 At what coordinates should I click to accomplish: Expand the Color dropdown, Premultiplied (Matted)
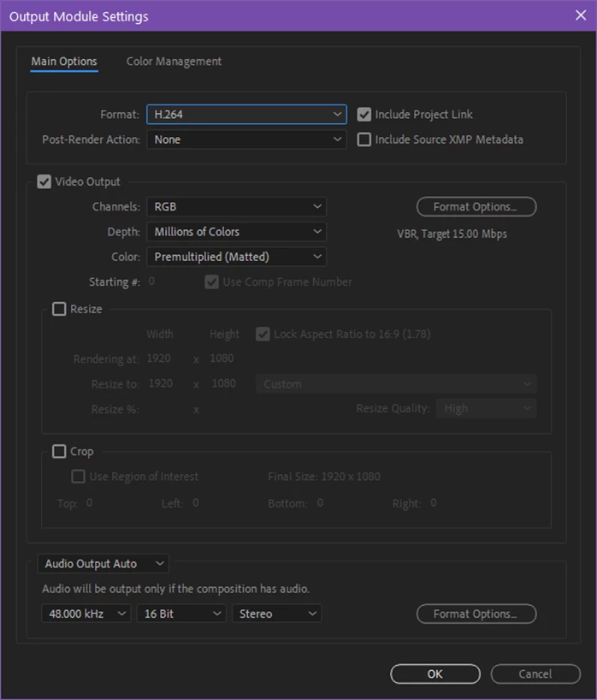pyautogui.click(x=236, y=257)
